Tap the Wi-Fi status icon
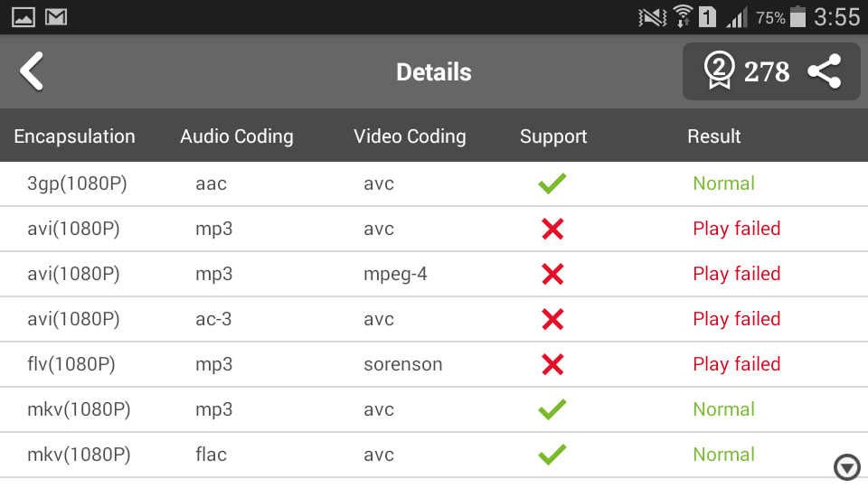The height and width of the screenshot is (488, 868). pos(683,16)
